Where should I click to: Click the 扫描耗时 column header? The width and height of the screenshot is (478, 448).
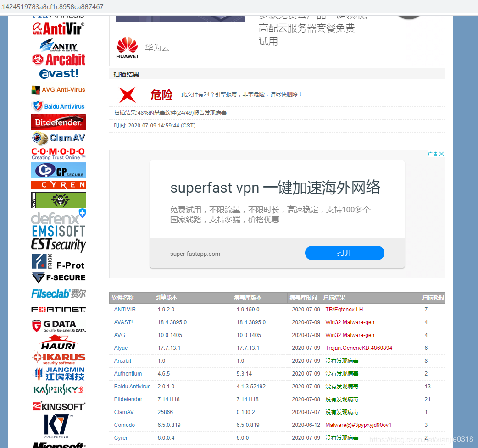tap(433, 298)
